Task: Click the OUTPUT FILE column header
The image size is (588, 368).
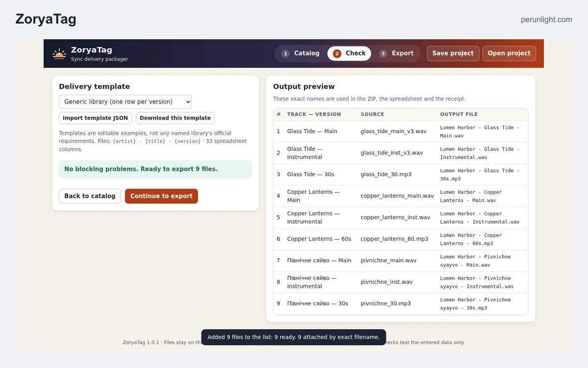Action: (x=459, y=114)
